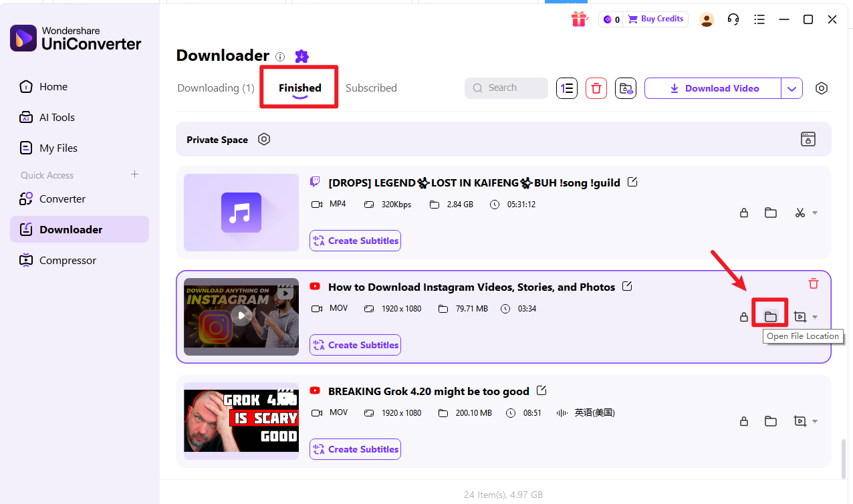Play the Instagram video thumbnail

[x=241, y=317]
